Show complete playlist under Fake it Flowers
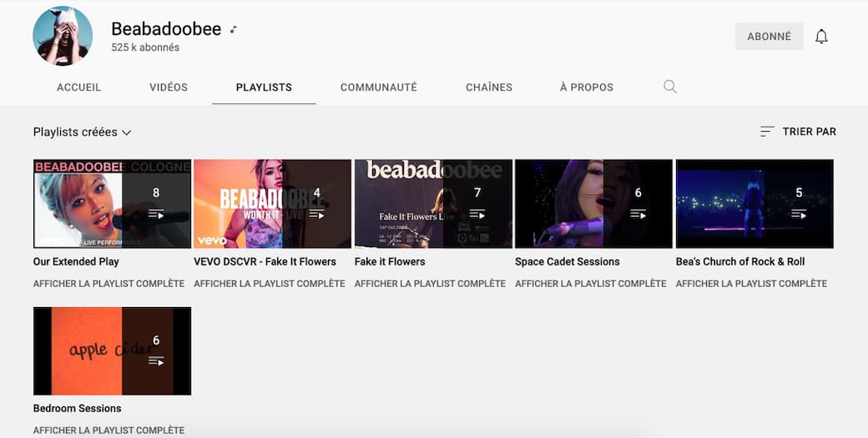The image size is (868, 438). tap(430, 284)
